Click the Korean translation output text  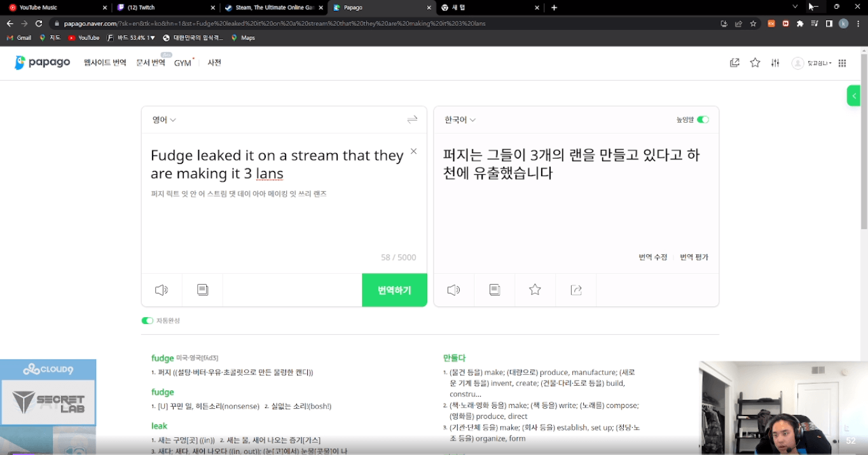pyautogui.click(x=572, y=164)
